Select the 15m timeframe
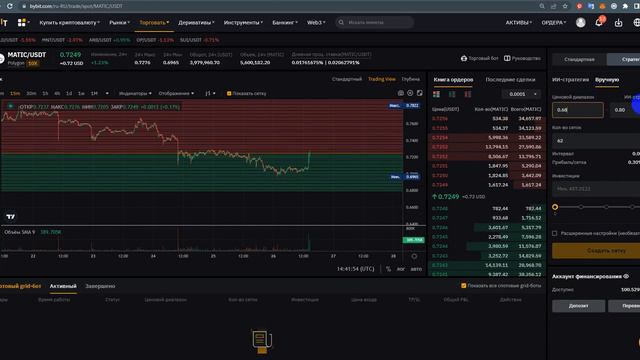 click(x=15, y=93)
